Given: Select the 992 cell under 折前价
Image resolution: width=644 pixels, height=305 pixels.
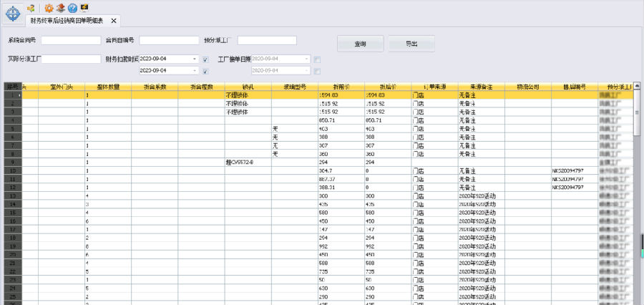Looking at the screenshot, I should pyautogui.click(x=341, y=246).
